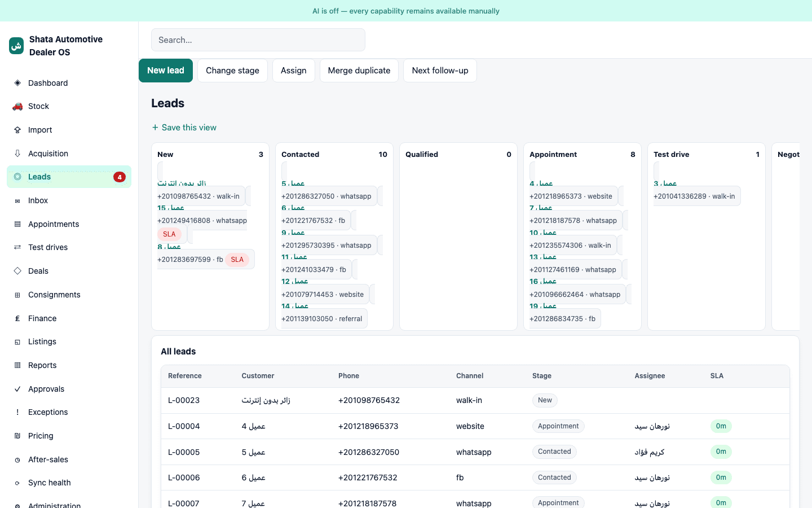The image size is (812, 508).
Task: Click the Test drive column header
Action: [x=707, y=154]
